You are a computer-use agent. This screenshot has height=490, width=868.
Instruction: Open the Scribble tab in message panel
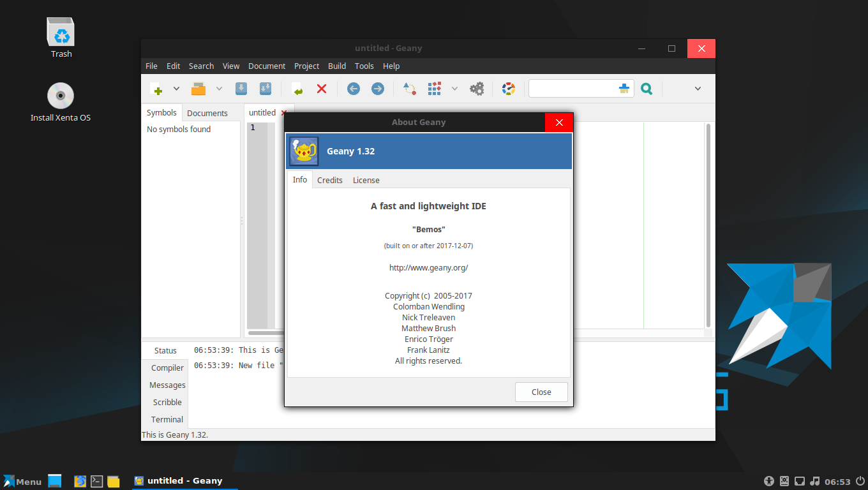[x=167, y=402]
